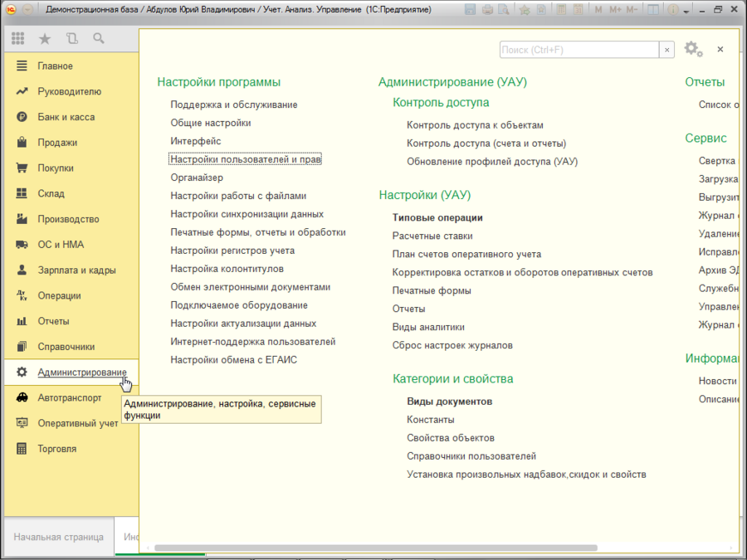The width and height of the screenshot is (747, 560).
Task: Open the Автотранспорт car section
Action: coord(69,397)
